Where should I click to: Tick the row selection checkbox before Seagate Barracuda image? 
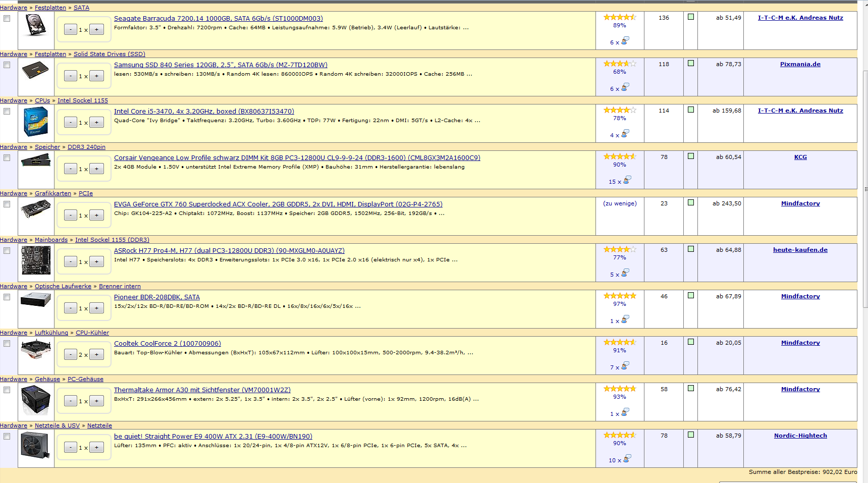point(7,18)
